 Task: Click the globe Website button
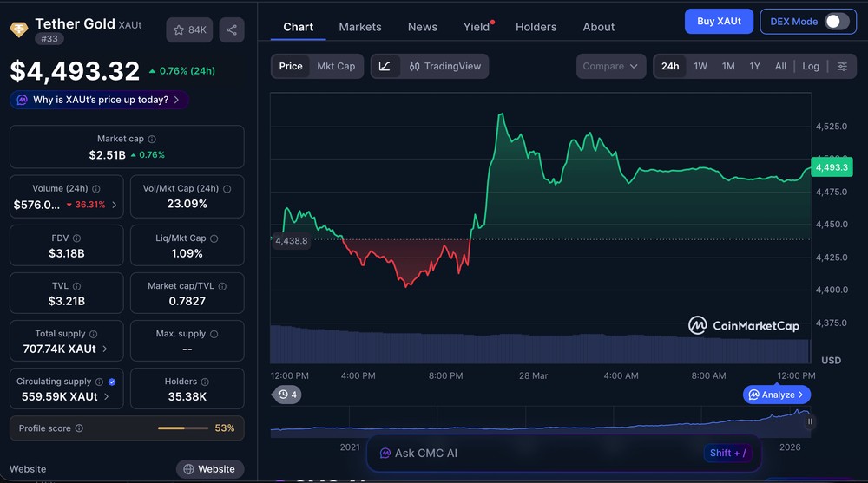210,469
